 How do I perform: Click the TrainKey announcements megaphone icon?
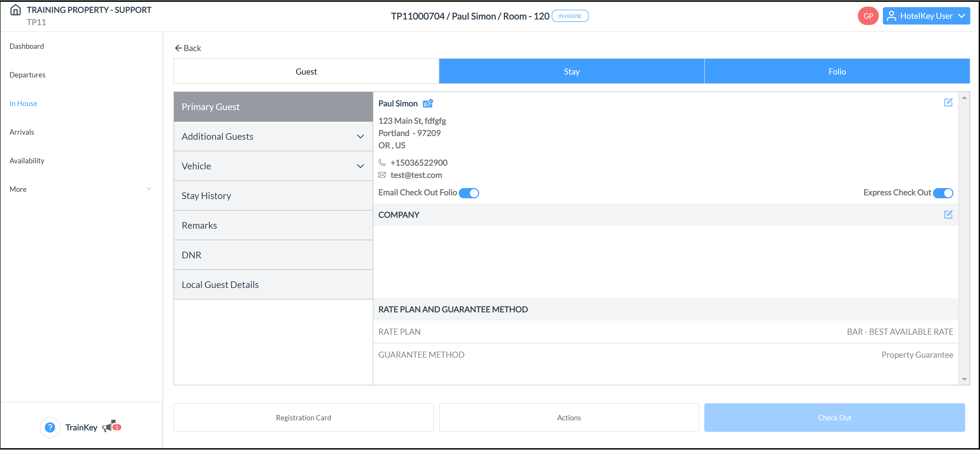[110, 427]
